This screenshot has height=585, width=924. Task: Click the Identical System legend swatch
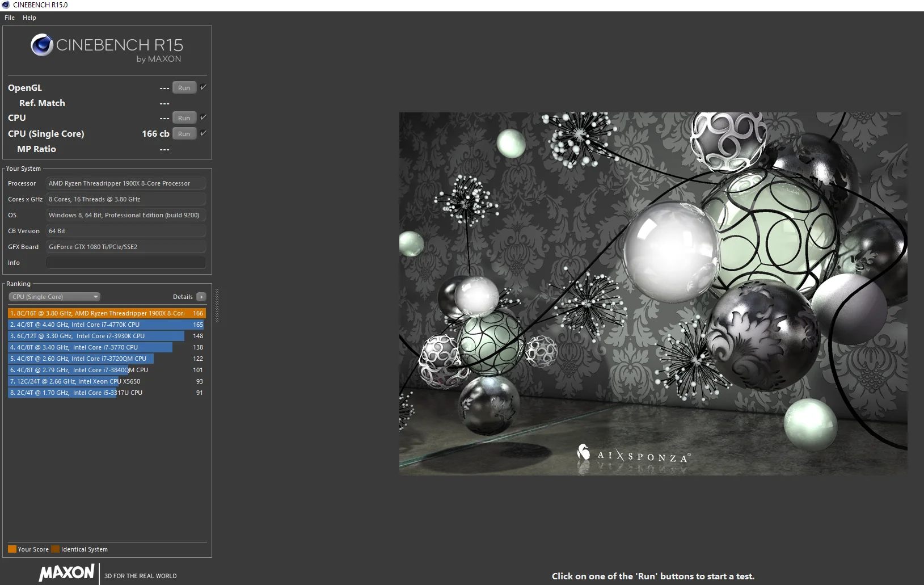point(55,549)
